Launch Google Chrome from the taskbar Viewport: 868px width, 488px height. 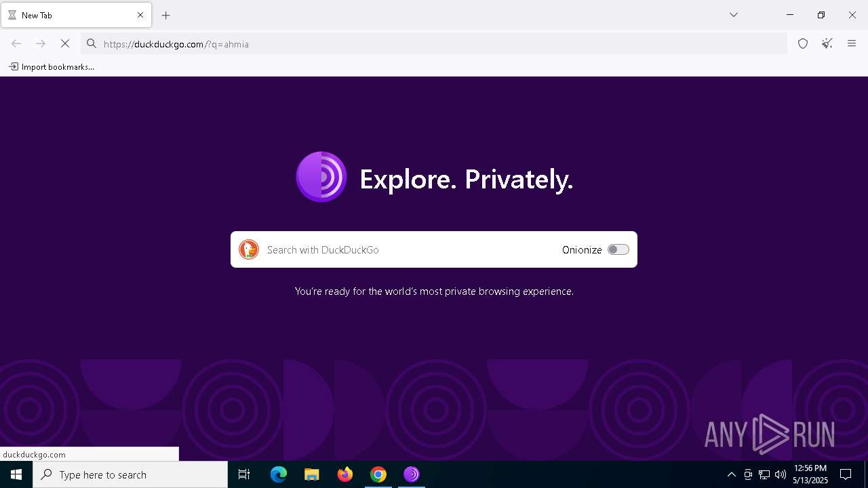point(378,474)
